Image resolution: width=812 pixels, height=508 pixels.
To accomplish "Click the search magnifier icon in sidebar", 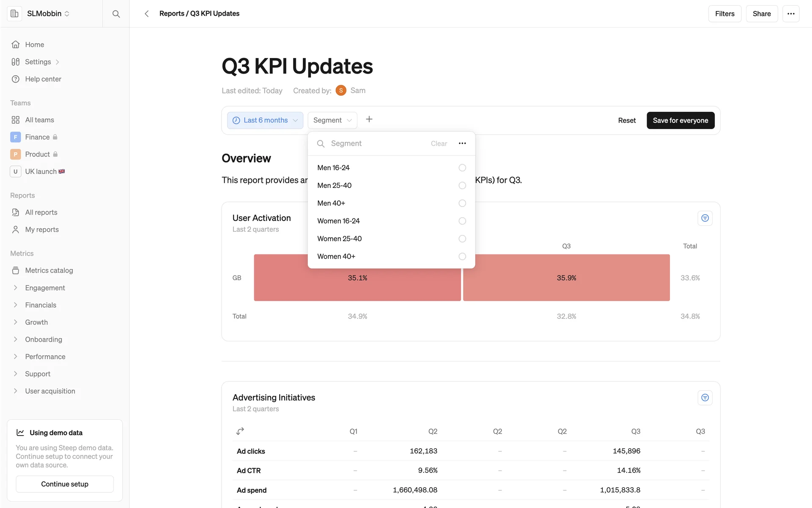I will point(116,14).
